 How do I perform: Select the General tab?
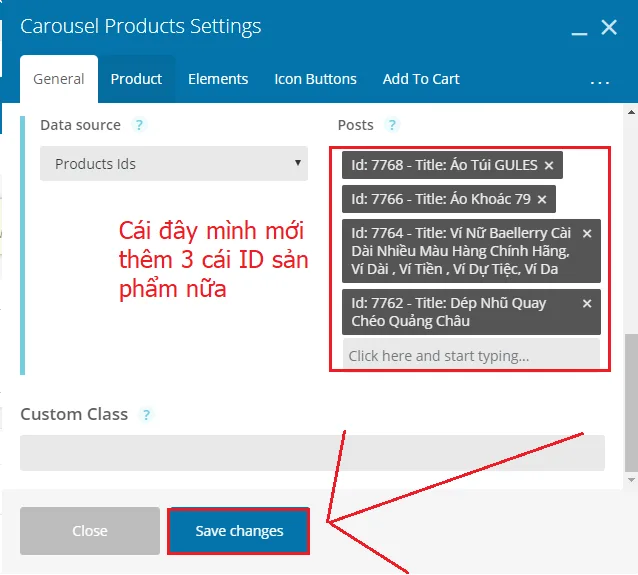59,79
